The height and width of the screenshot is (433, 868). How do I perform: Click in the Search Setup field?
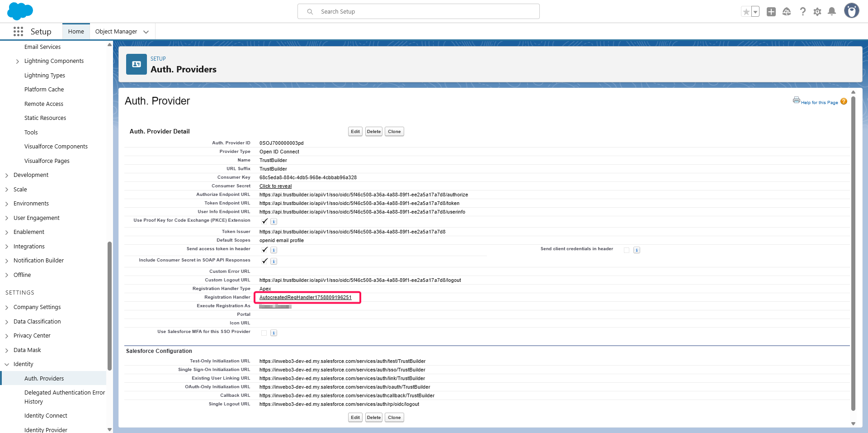coord(418,12)
